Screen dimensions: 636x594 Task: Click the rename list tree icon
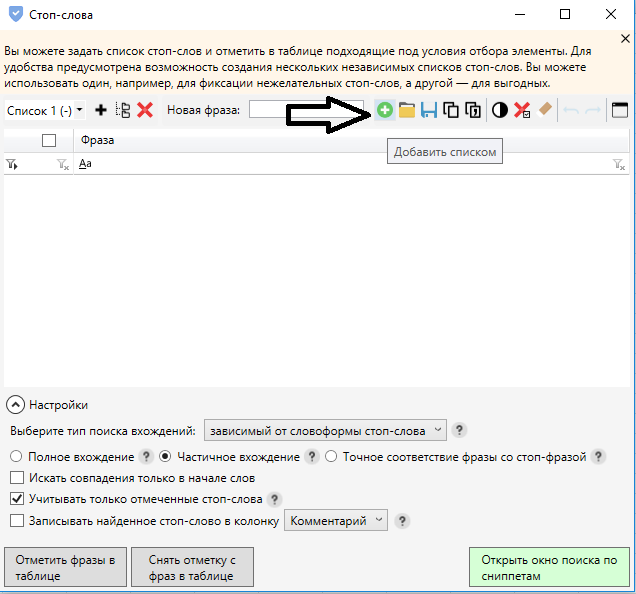122,110
